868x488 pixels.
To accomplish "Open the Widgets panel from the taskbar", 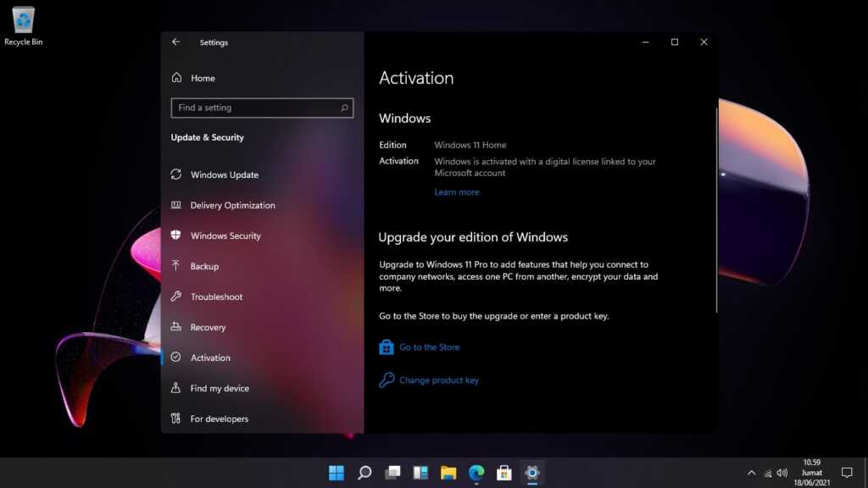I will pyautogui.click(x=420, y=473).
